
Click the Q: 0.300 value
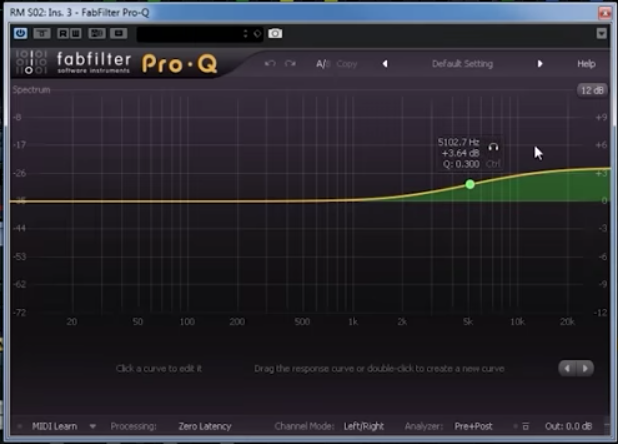(x=461, y=164)
